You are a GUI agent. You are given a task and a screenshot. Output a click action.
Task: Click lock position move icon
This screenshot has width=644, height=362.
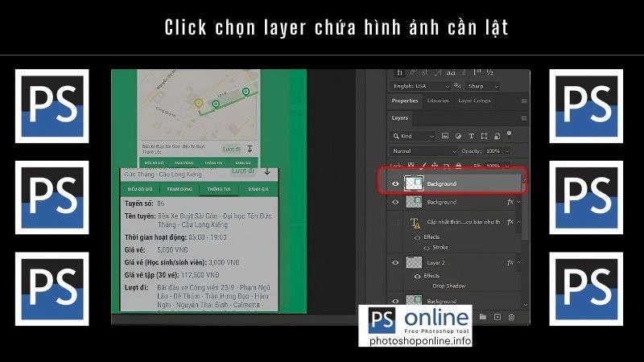click(x=435, y=166)
